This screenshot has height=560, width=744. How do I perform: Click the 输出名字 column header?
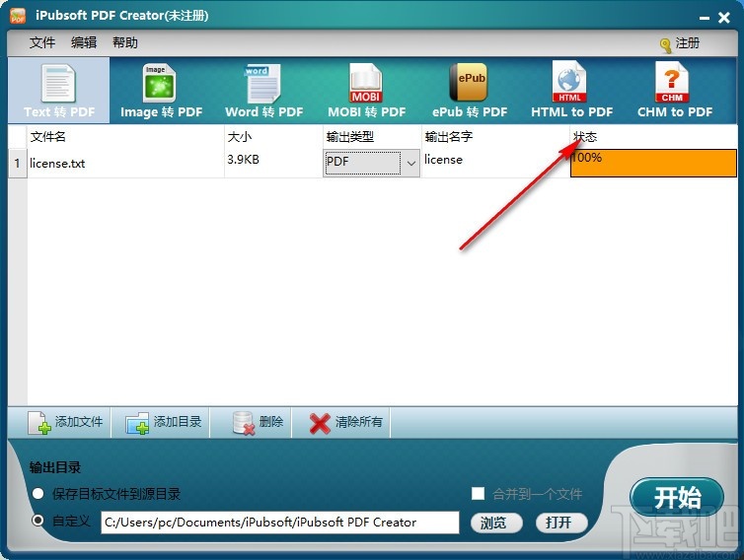pos(495,137)
